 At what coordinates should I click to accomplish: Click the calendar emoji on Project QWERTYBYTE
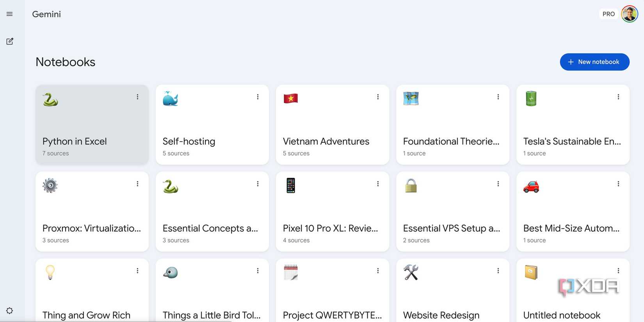coord(291,272)
